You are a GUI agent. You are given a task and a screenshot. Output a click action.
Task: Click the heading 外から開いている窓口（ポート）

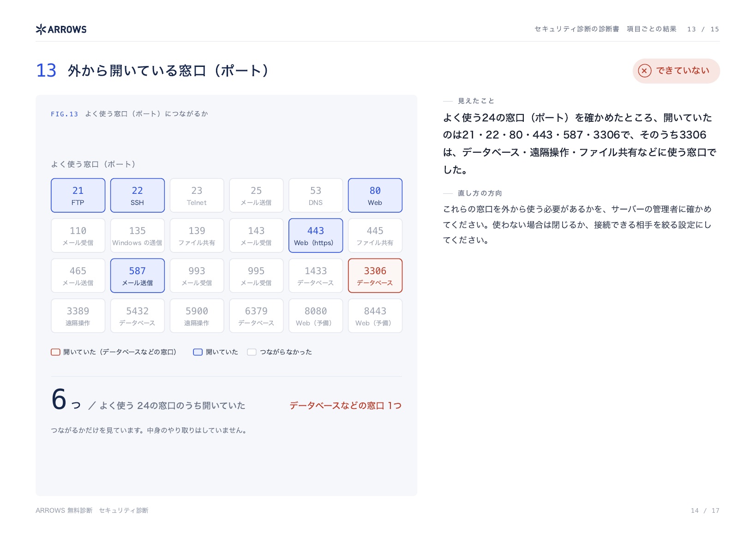tap(168, 71)
